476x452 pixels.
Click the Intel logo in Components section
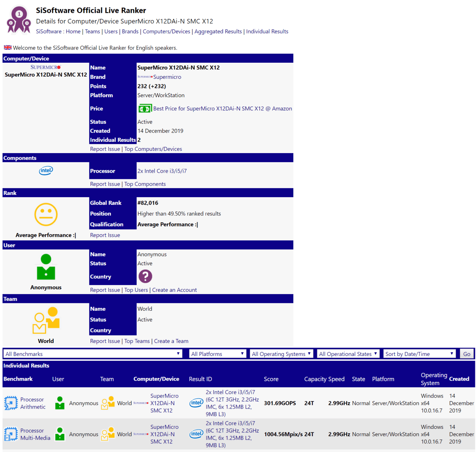(x=46, y=171)
